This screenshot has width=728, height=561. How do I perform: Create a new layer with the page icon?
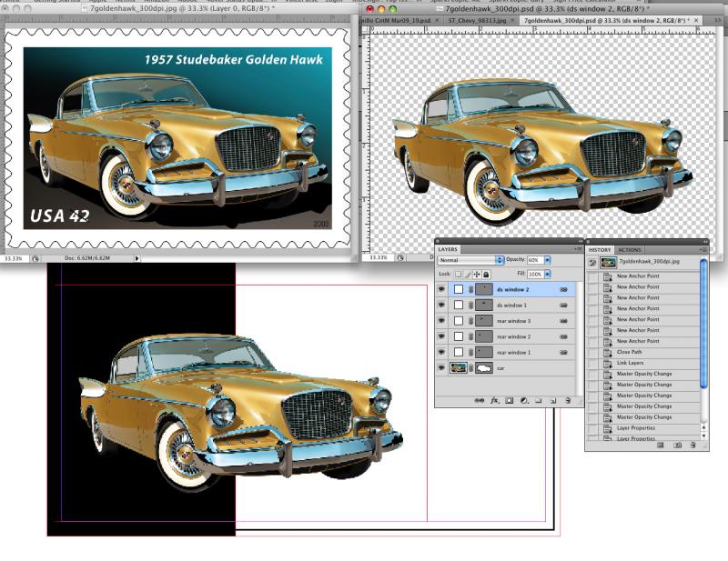(x=553, y=400)
